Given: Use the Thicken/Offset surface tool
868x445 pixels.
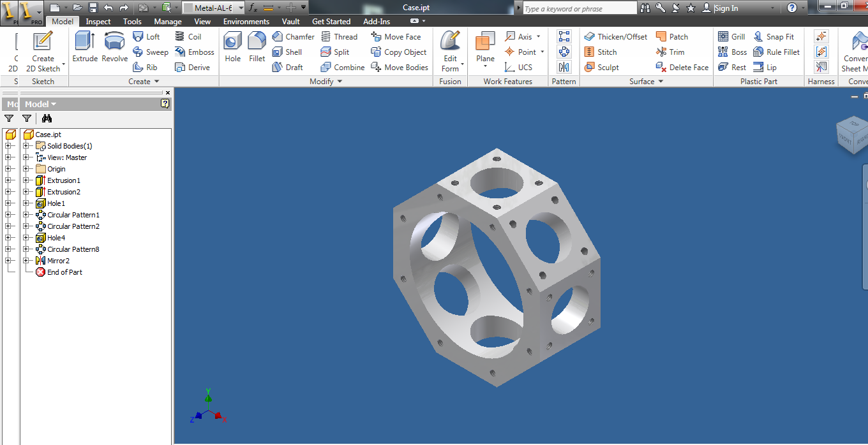Looking at the screenshot, I should tap(616, 37).
